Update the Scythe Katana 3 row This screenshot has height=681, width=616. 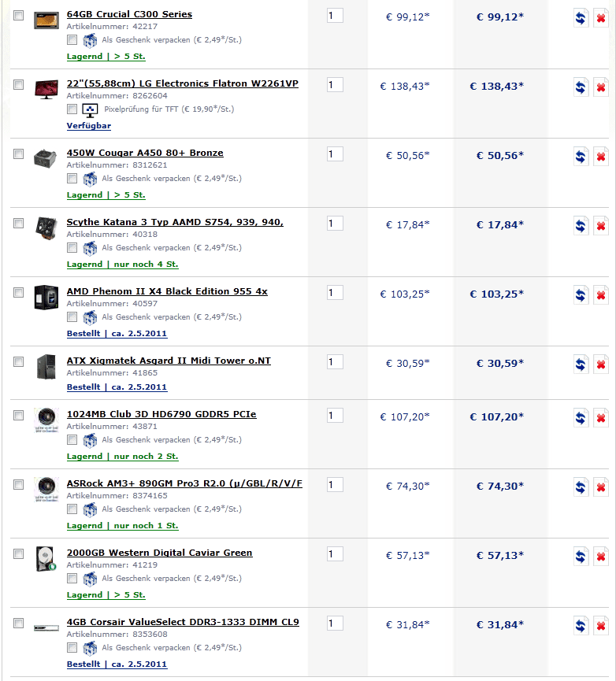(x=581, y=227)
